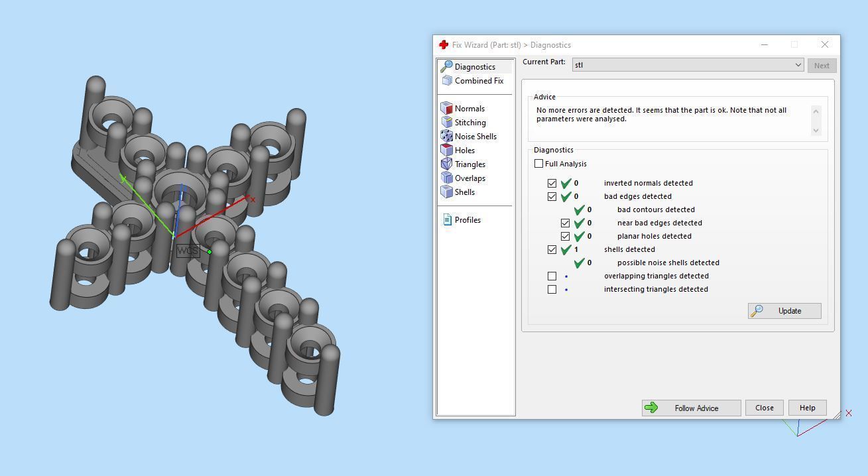Click the Next button
The height and width of the screenshot is (476, 868).
(x=822, y=66)
